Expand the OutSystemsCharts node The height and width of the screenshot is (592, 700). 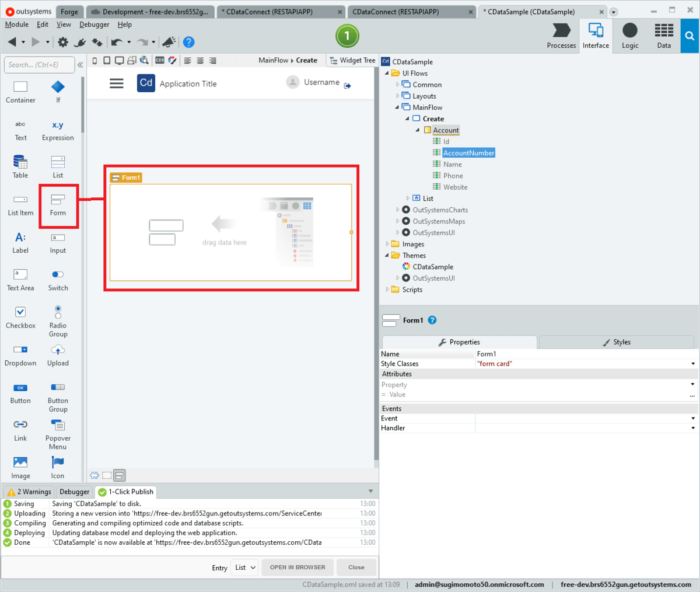(398, 210)
